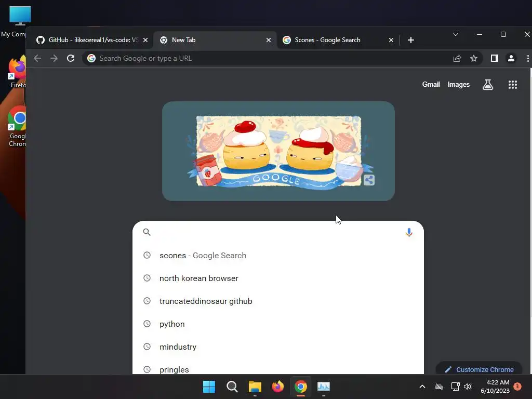Click the OneDrive cloud tray icon

click(x=439, y=387)
